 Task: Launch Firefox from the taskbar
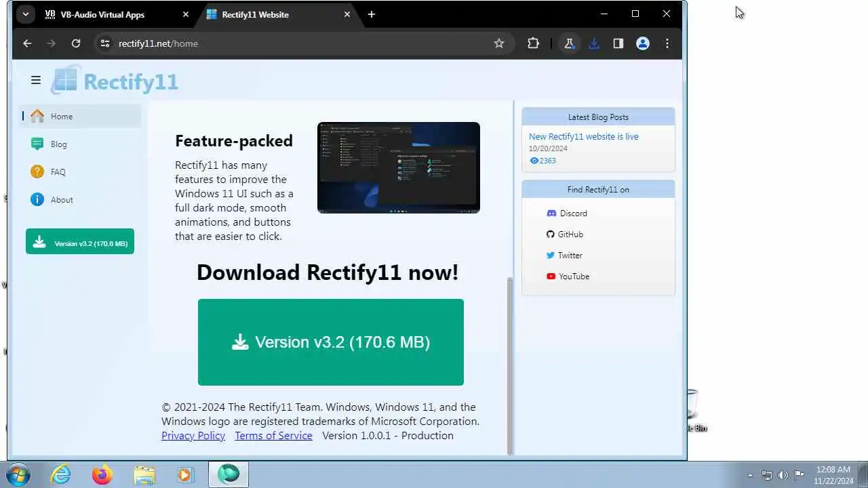[x=102, y=474]
